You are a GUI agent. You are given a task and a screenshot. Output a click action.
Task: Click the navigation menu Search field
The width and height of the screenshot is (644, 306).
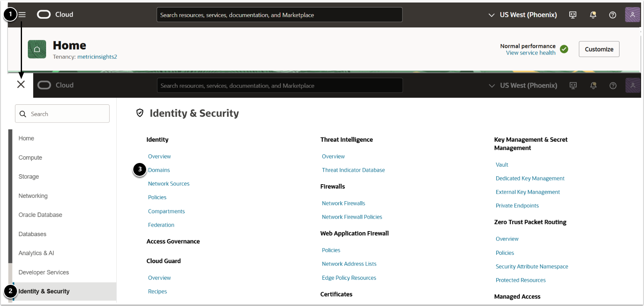62,114
